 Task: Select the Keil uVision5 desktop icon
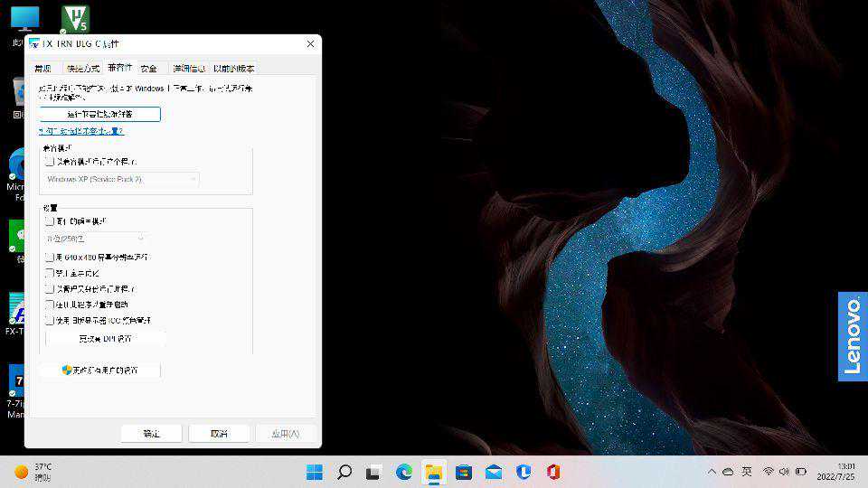[x=75, y=20]
